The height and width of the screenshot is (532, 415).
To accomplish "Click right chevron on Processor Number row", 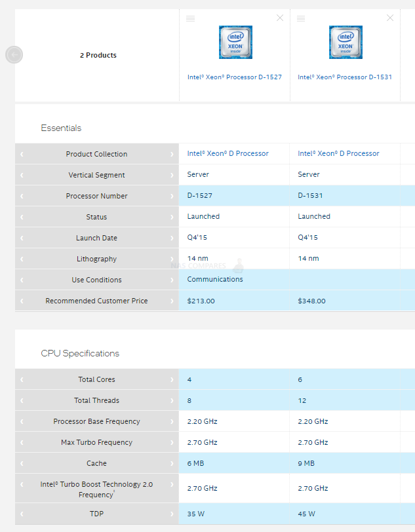I will (172, 197).
